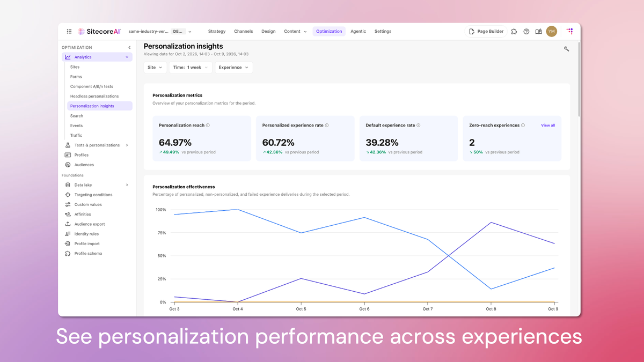Open the extensions puzzle icon in top bar
Screen dimensions: 644x362
pos(514,32)
